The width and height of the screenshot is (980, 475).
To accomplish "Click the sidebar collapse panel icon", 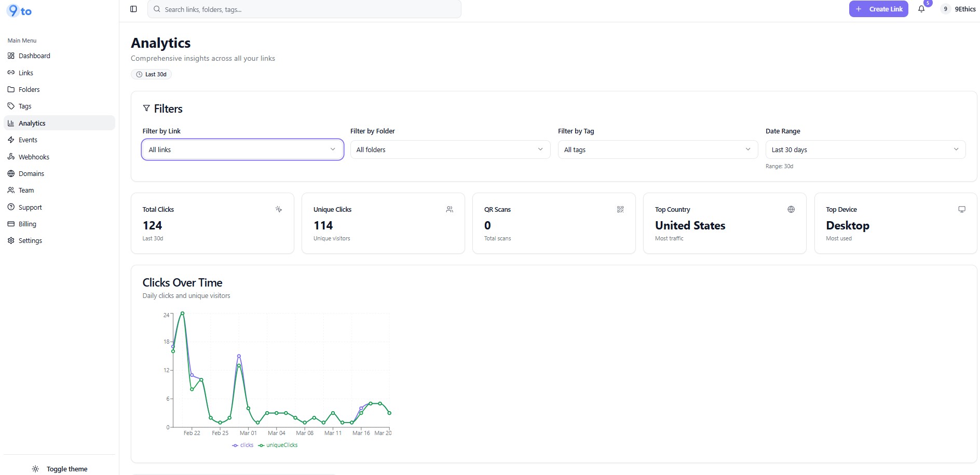I will click(133, 9).
